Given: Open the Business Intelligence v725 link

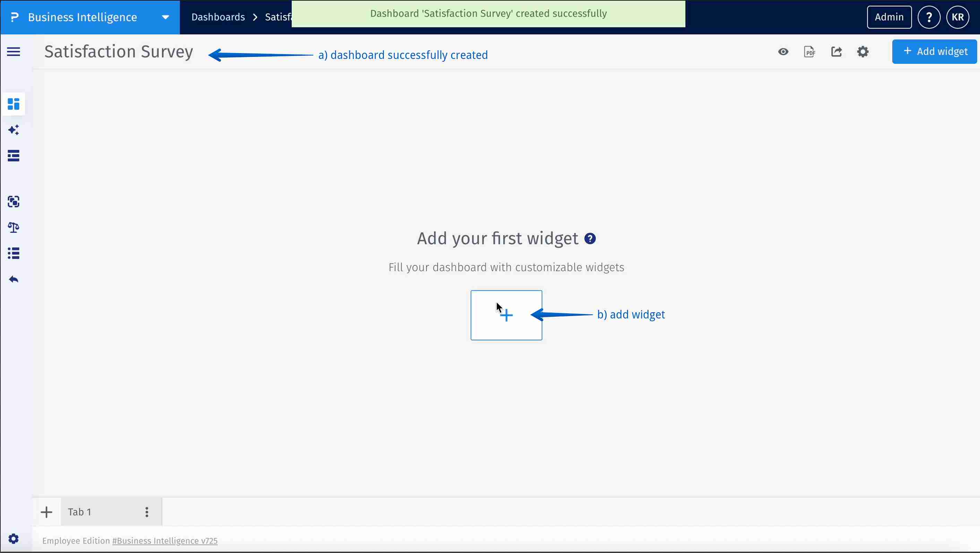Looking at the screenshot, I should point(164,541).
